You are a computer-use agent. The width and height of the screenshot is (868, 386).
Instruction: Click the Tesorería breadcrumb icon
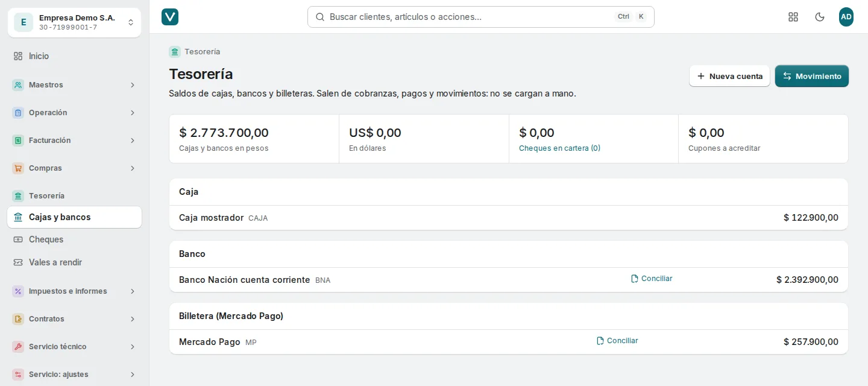click(x=175, y=52)
